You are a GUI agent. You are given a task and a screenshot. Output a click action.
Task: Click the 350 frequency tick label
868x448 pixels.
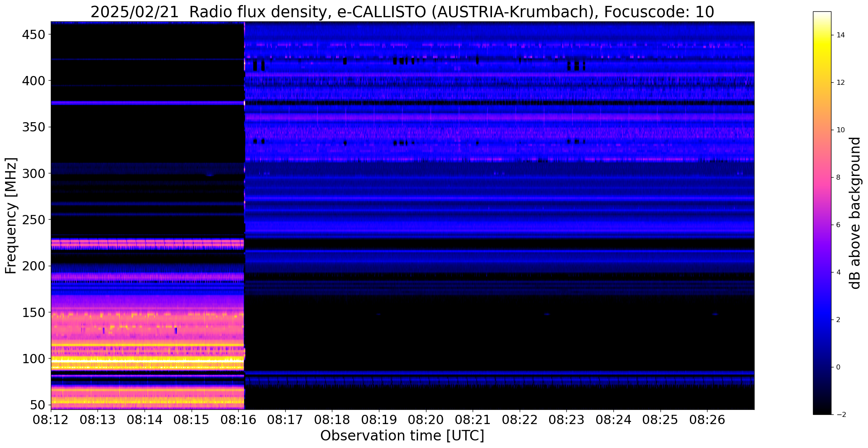click(x=33, y=127)
